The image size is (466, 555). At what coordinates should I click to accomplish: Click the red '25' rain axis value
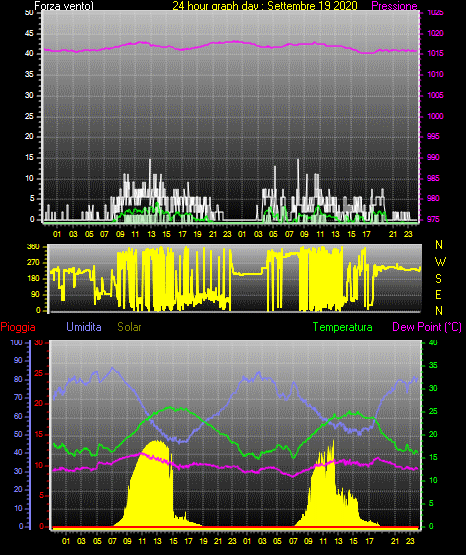point(39,373)
